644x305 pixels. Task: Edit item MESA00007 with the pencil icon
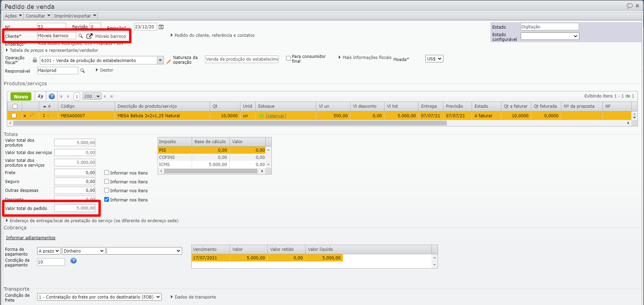[x=31, y=116]
